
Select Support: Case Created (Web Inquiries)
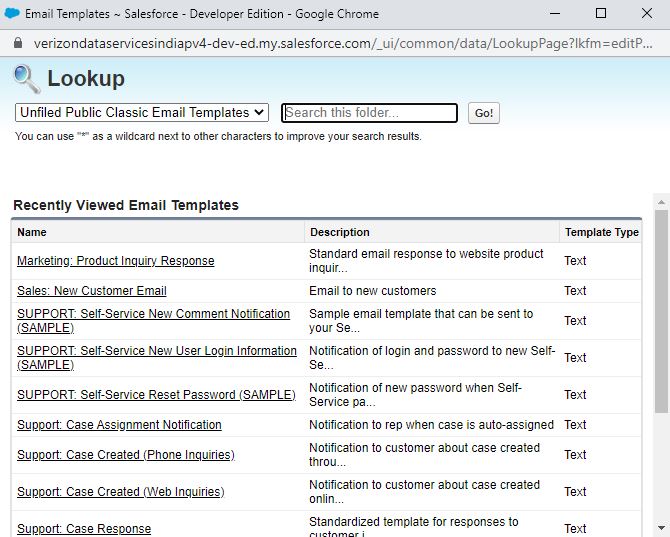pos(120,491)
